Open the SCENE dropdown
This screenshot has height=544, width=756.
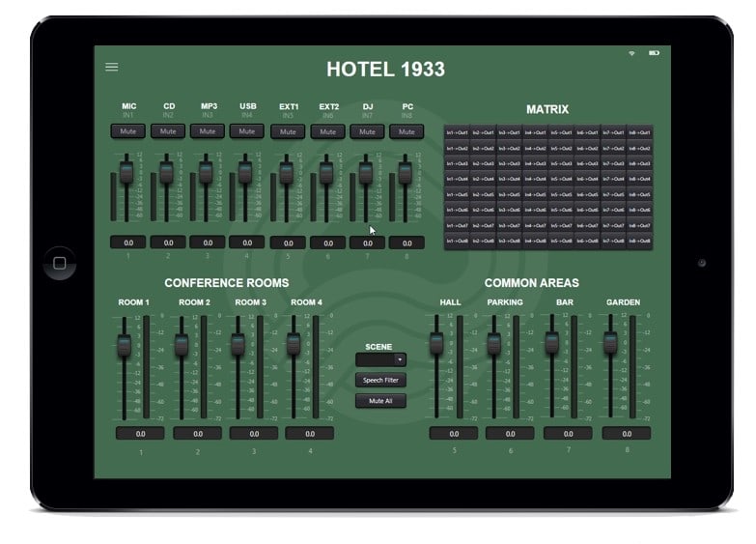[x=380, y=359]
